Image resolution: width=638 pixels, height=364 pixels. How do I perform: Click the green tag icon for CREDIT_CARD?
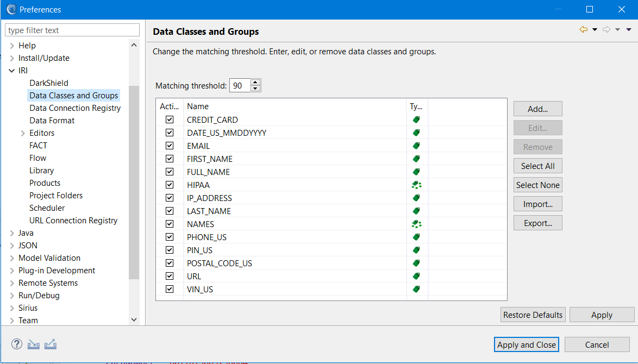(416, 120)
